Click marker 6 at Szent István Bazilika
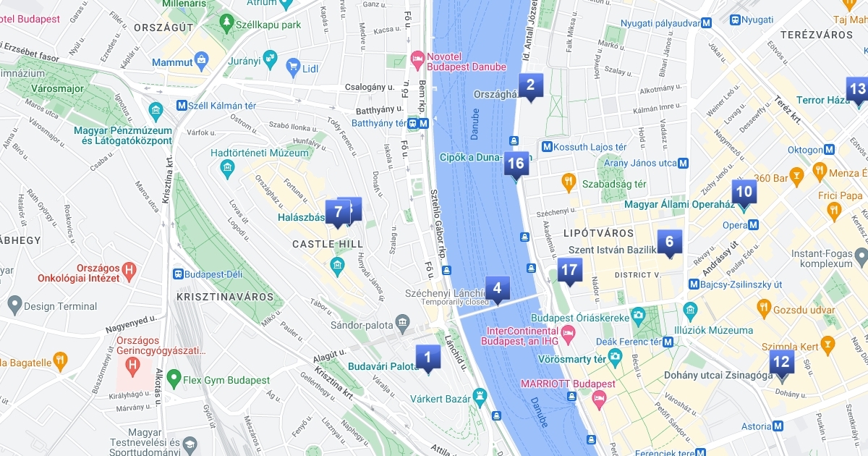The image size is (868, 456). tap(669, 242)
